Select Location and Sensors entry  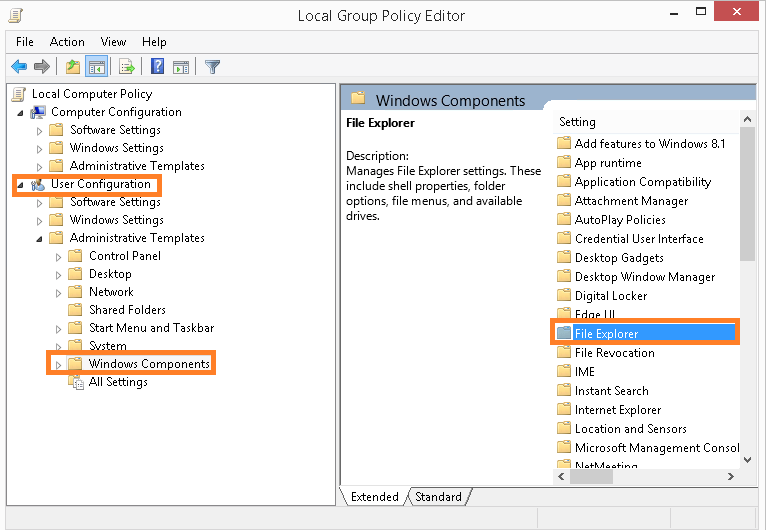click(631, 429)
